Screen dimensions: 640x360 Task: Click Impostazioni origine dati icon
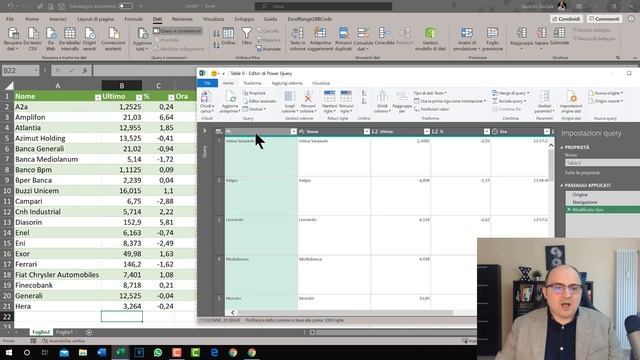click(x=571, y=102)
